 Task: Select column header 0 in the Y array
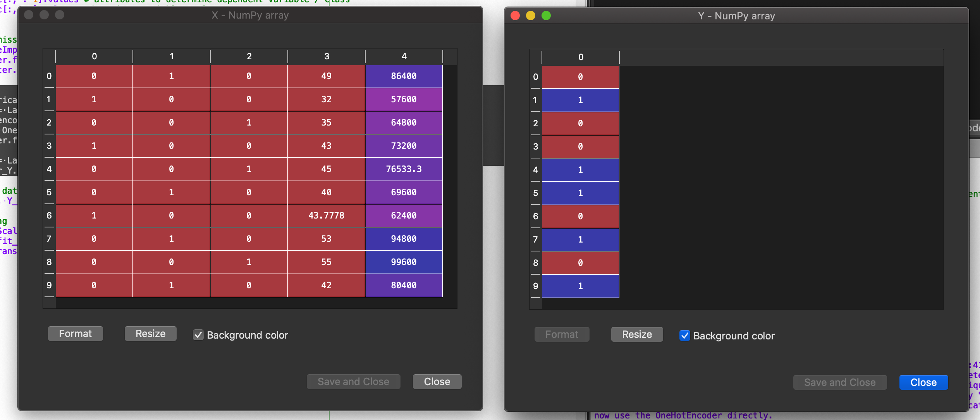pyautogui.click(x=580, y=57)
